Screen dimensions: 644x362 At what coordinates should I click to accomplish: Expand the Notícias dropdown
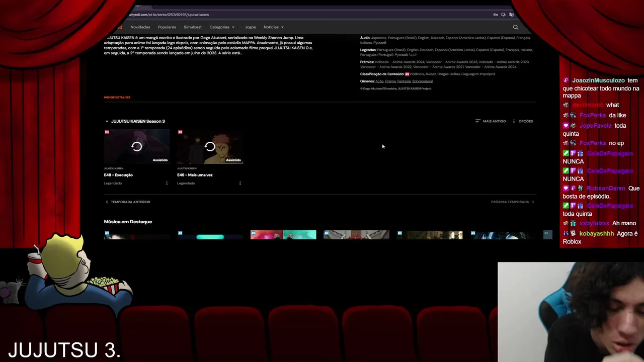[x=274, y=27]
